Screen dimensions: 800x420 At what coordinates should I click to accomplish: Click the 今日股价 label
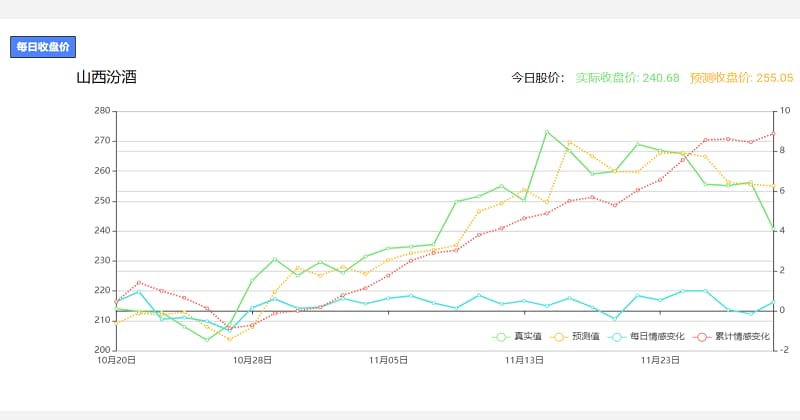(538, 78)
